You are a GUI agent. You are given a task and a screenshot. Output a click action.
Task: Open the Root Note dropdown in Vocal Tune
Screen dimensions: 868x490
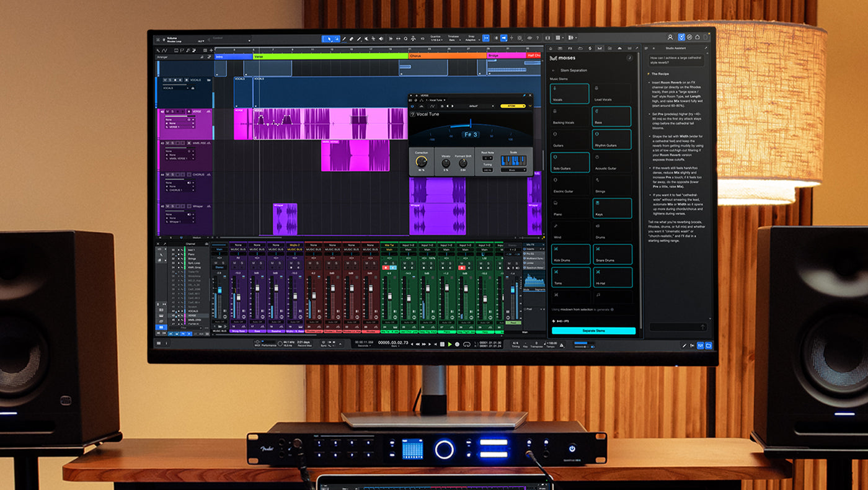tap(487, 158)
